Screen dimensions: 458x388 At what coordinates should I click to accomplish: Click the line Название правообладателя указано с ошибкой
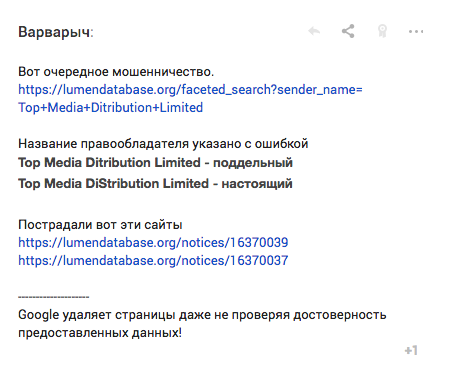coord(163,144)
